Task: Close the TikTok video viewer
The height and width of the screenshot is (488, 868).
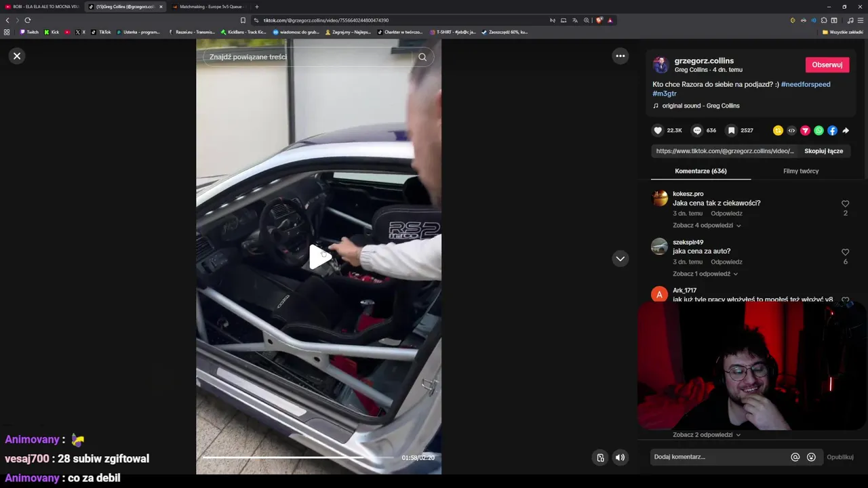Action: point(17,56)
